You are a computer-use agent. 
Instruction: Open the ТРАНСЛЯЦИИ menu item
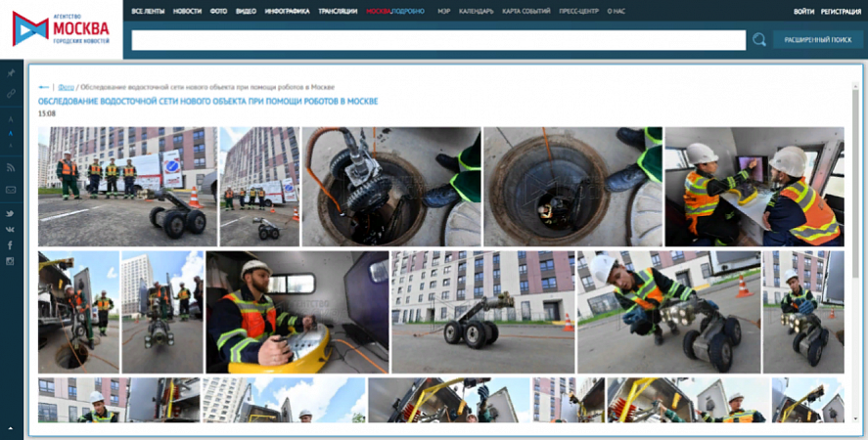click(338, 11)
